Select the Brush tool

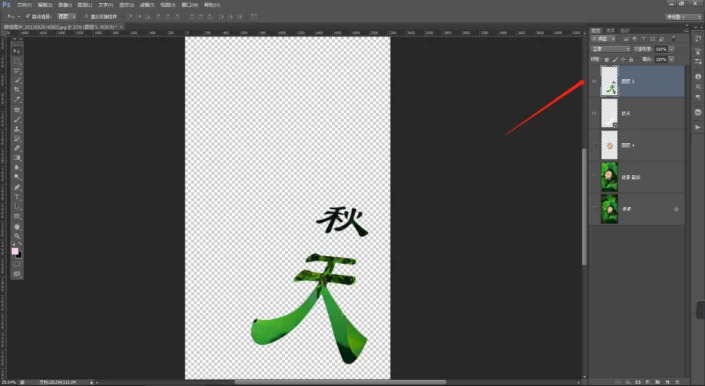17,119
